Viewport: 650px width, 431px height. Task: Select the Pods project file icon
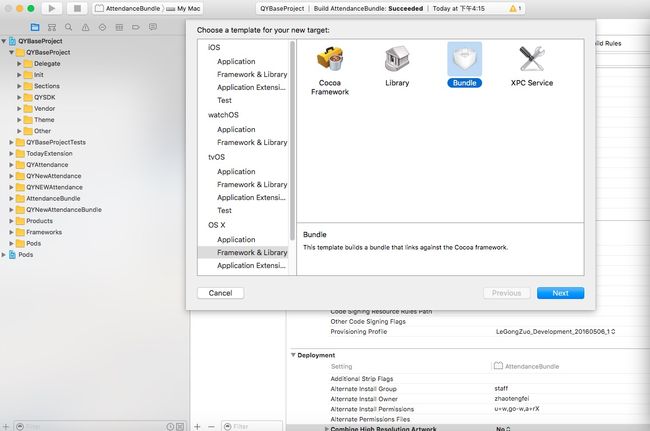(12, 254)
